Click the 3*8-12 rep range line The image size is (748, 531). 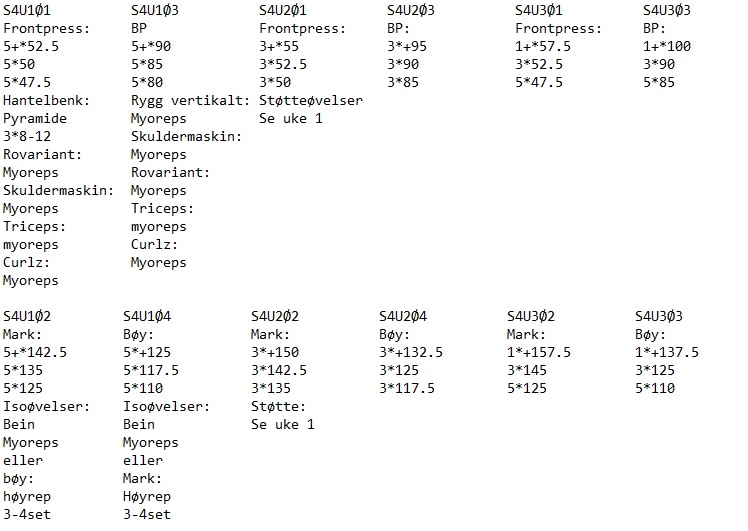click(x=27, y=137)
